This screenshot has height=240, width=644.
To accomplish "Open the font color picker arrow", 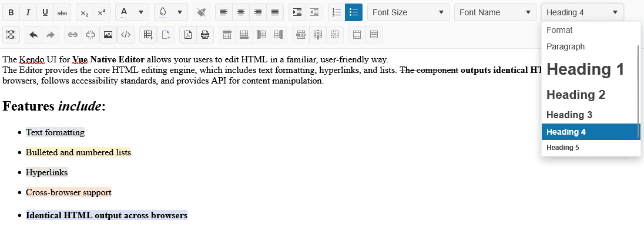I will click(x=141, y=12).
